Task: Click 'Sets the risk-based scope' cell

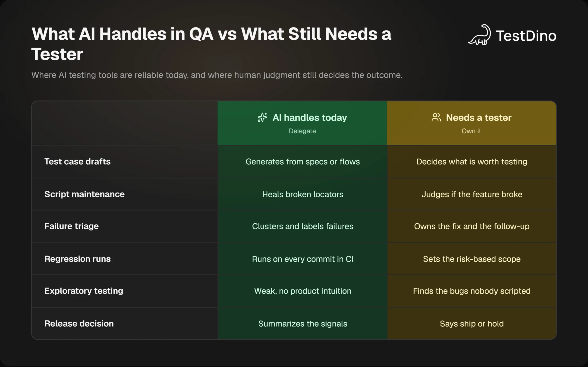Action: (472, 259)
